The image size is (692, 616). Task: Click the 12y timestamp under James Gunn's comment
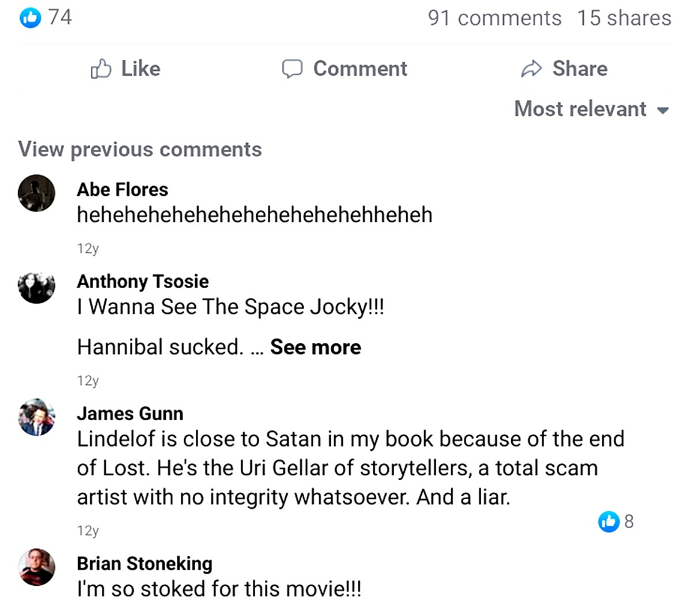click(x=88, y=531)
